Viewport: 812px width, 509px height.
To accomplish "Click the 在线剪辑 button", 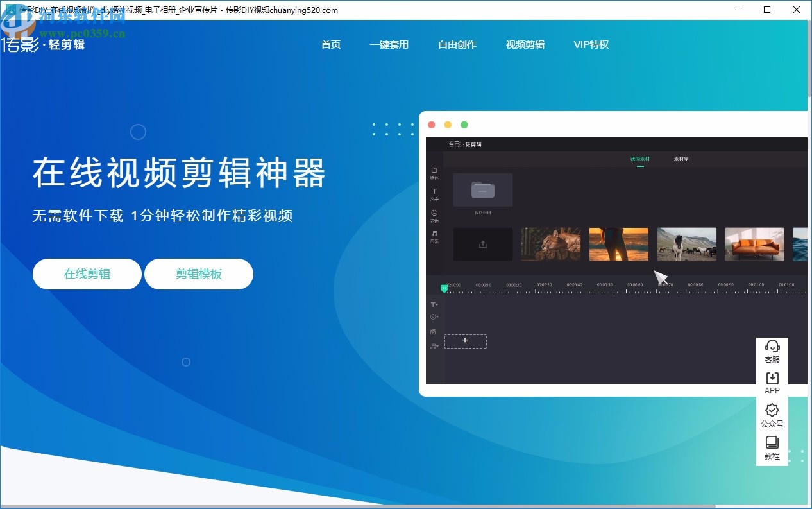I will click(87, 273).
